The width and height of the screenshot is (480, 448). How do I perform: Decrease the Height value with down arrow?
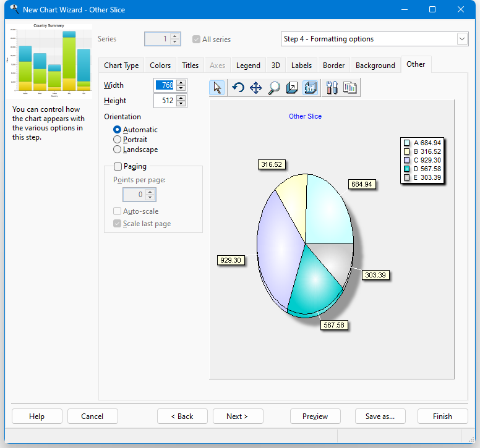pyautogui.click(x=181, y=104)
